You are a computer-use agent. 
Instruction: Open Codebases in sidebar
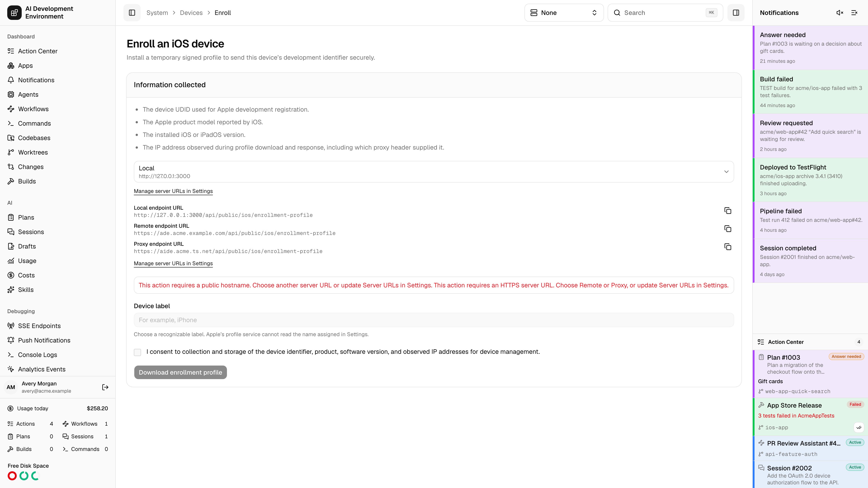[58, 138]
